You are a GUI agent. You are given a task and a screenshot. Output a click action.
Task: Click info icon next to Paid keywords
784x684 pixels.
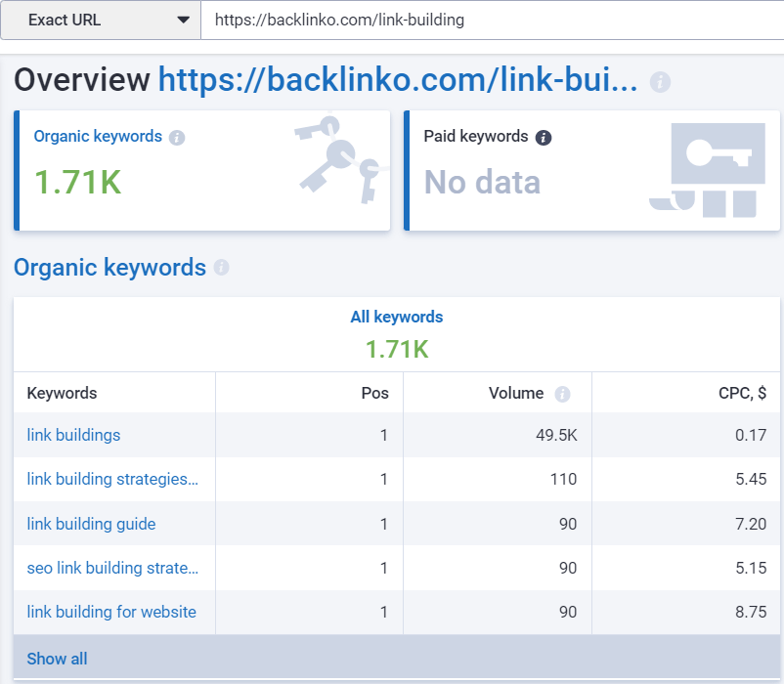(x=544, y=138)
